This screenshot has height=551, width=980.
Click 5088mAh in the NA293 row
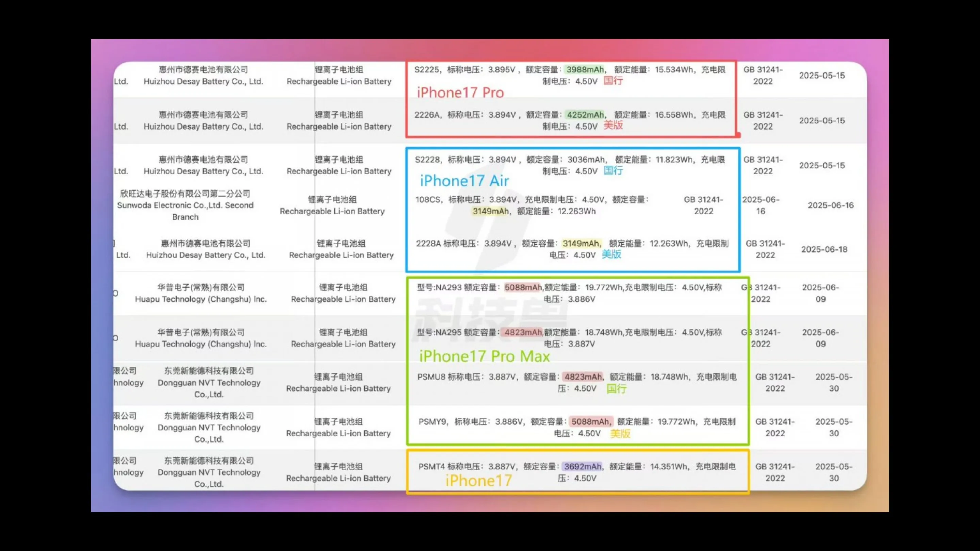tap(523, 287)
